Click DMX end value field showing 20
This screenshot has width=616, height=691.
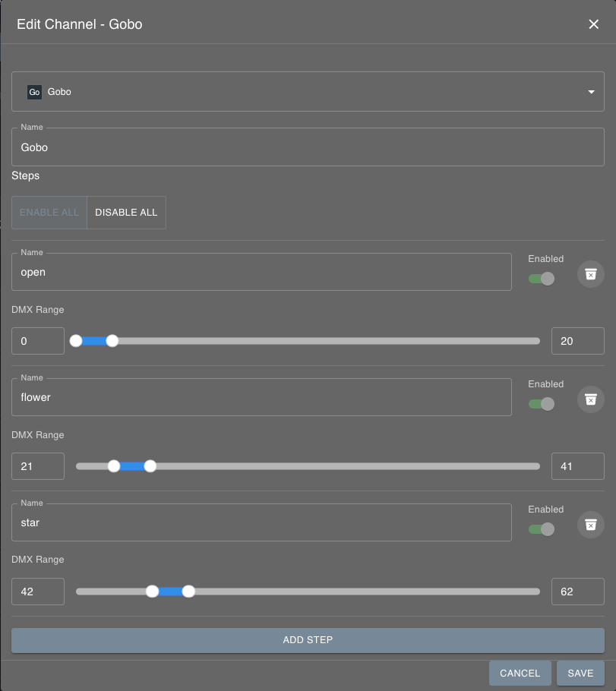pyautogui.click(x=577, y=341)
